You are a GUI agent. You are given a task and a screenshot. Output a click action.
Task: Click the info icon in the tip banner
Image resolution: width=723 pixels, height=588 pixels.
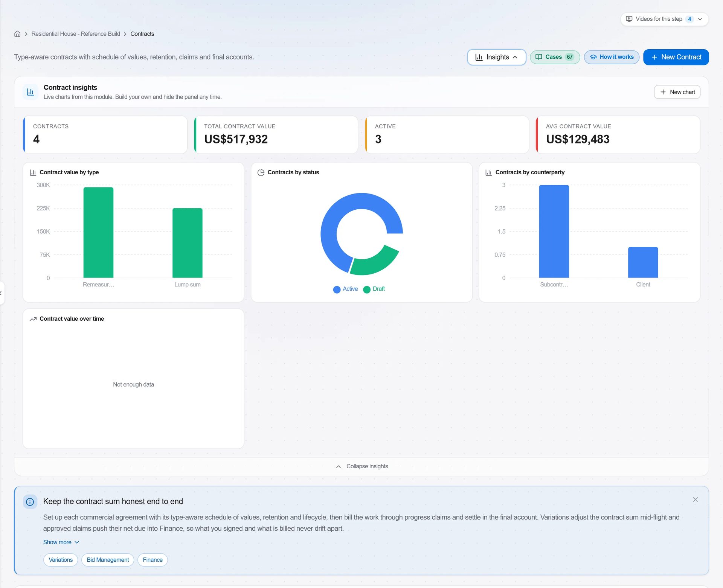click(30, 502)
